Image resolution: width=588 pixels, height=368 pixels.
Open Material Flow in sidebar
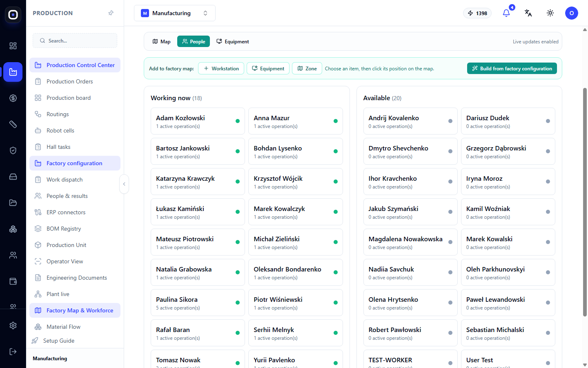pos(75,327)
